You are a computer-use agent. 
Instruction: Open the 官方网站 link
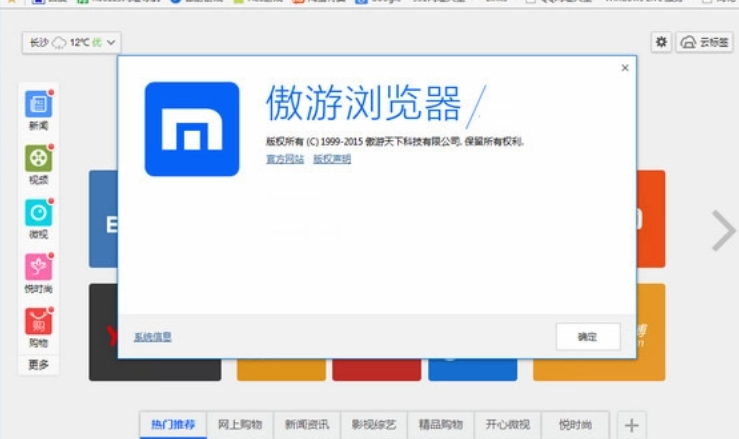pos(284,159)
